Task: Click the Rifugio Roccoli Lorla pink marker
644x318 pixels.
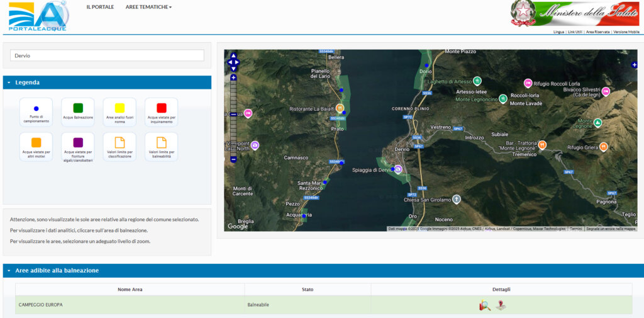Action: [528, 83]
